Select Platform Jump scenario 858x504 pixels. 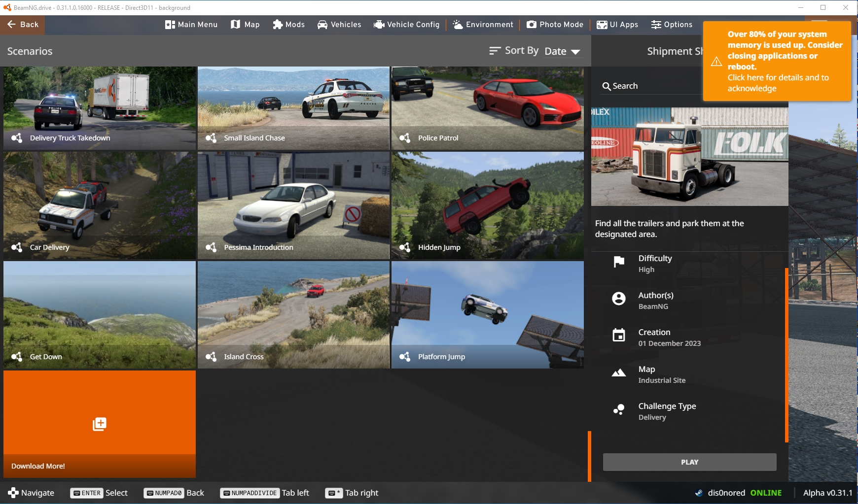pyautogui.click(x=488, y=315)
